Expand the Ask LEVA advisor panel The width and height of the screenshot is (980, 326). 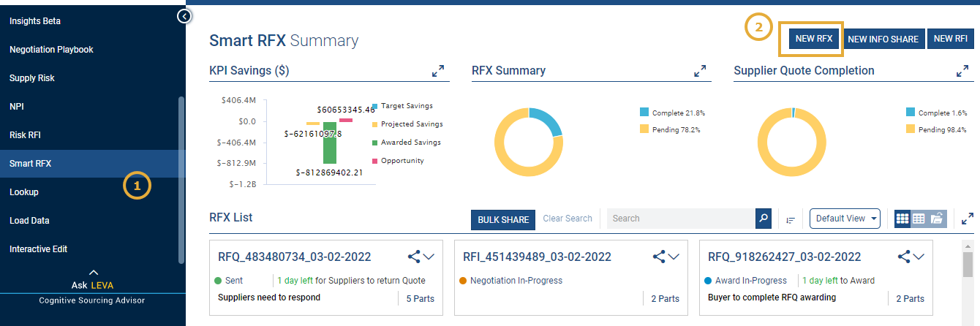[x=93, y=272]
